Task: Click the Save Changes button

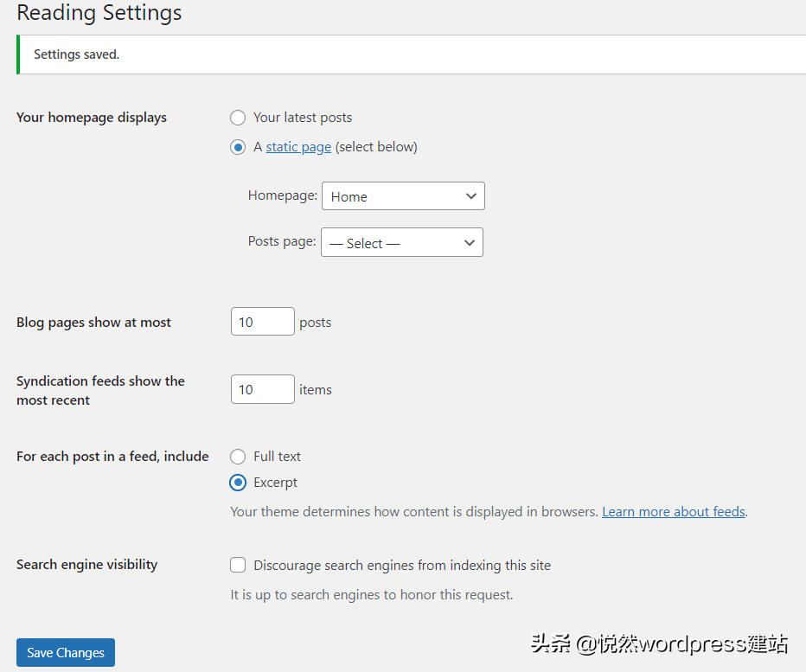Action: click(66, 652)
